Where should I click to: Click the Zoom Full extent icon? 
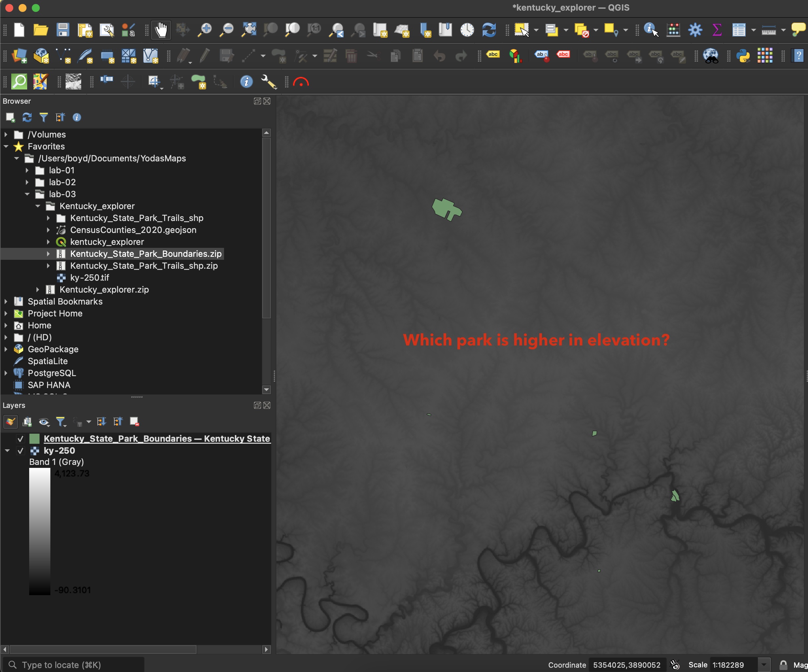coord(249,29)
